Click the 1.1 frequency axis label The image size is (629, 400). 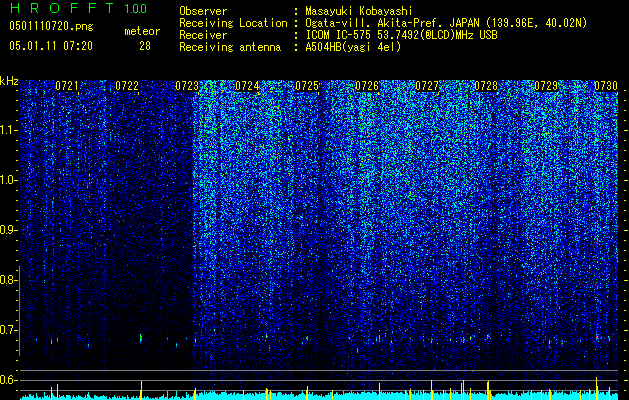pos(9,130)
